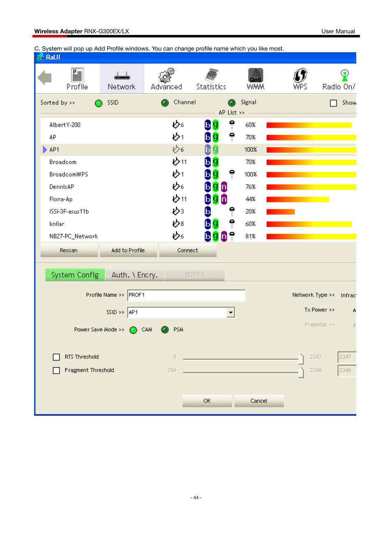Select the Broadcom network row
Viewport: 392px width, 555px height.
click(x=198, y=162)
